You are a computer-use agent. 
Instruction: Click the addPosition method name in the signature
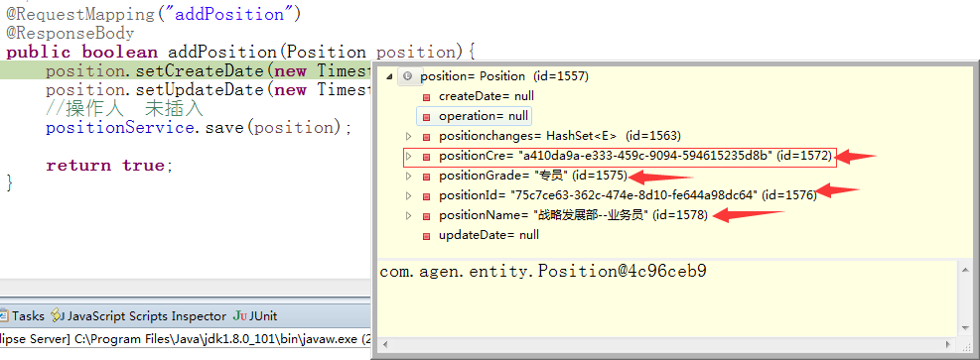pos(221,52)
